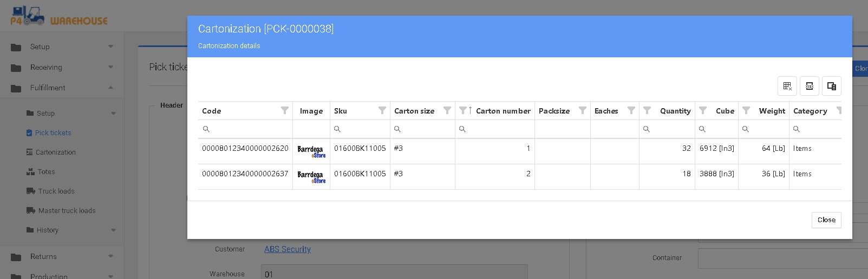This screenshot has height=279, width=868.
Task: Expand the Receiving sidebar section
Action: [62, 68]
